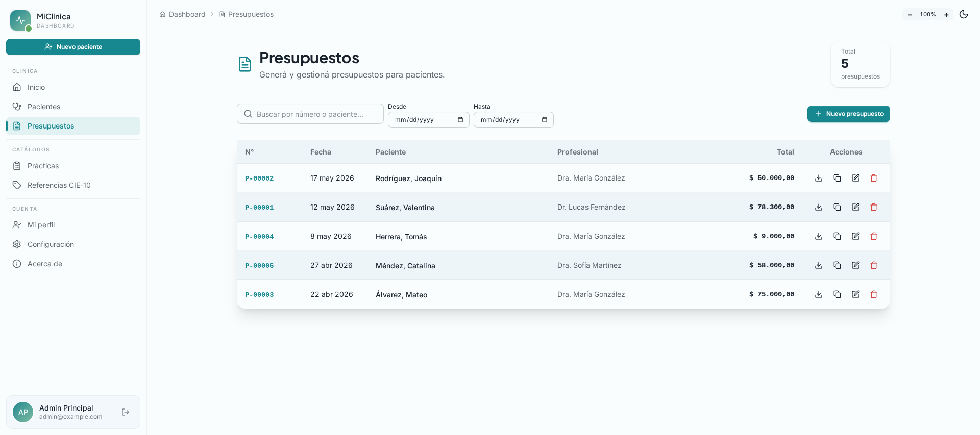Increase zoom with the plus button
Viewport: 980px width, 435px height.
(x=946, y=15)
